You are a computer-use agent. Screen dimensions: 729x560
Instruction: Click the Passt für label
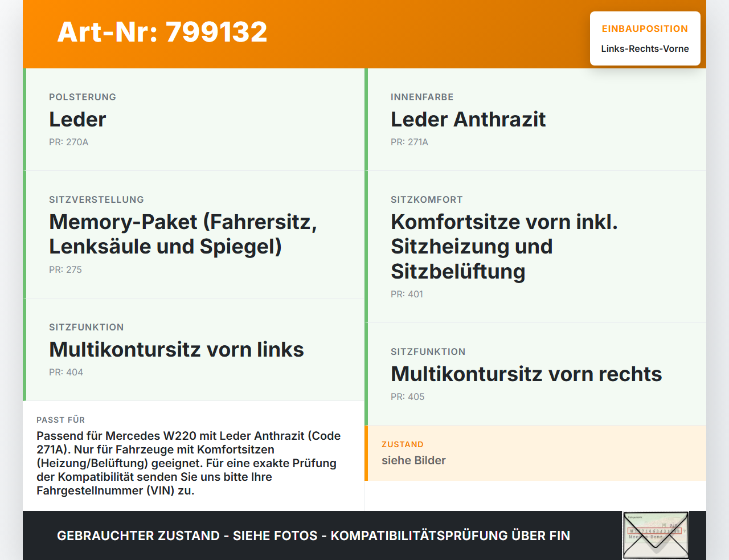60,420
